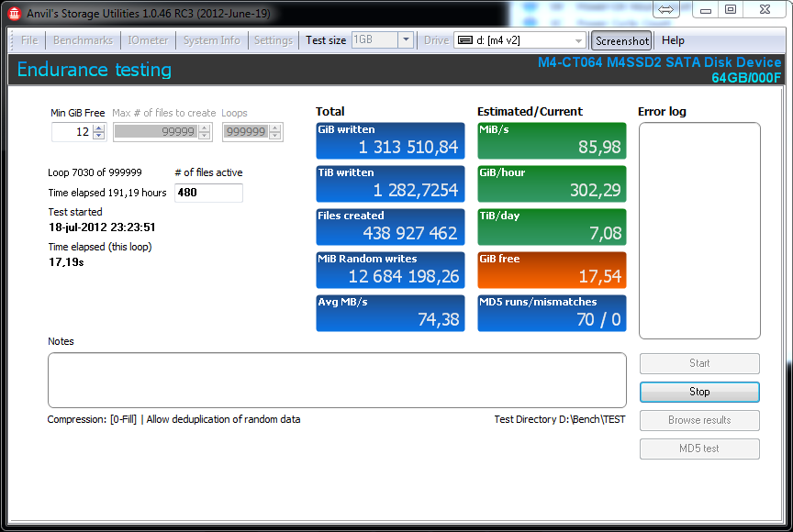This screenshot has width=793, height=532.
Task: Open the Benchmarks menu
Action: tap(83, 40)
